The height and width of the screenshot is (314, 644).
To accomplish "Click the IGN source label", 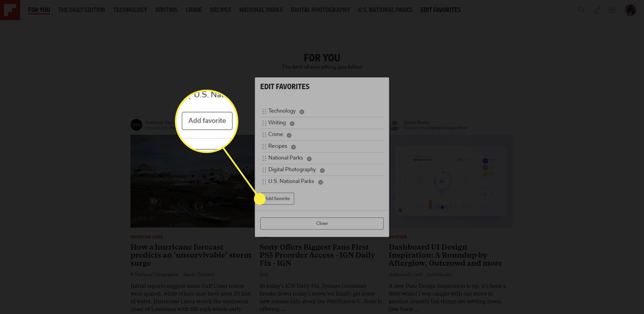I will click(x=264, y=274).
